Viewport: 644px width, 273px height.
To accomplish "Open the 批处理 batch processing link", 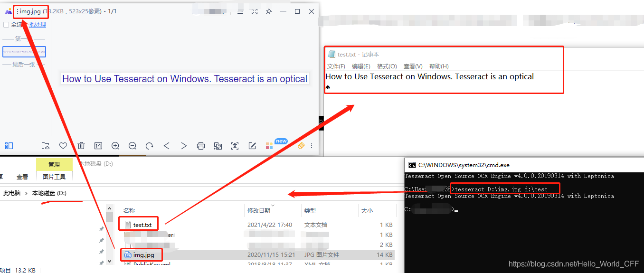I will (x=38, y=25).
